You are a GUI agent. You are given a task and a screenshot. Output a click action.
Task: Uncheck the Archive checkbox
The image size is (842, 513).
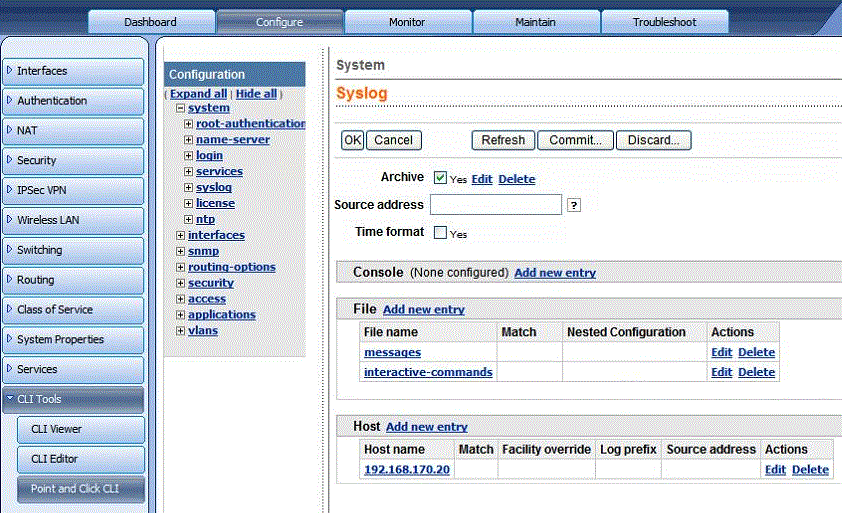pyautogui.click(x=441, y=178)
